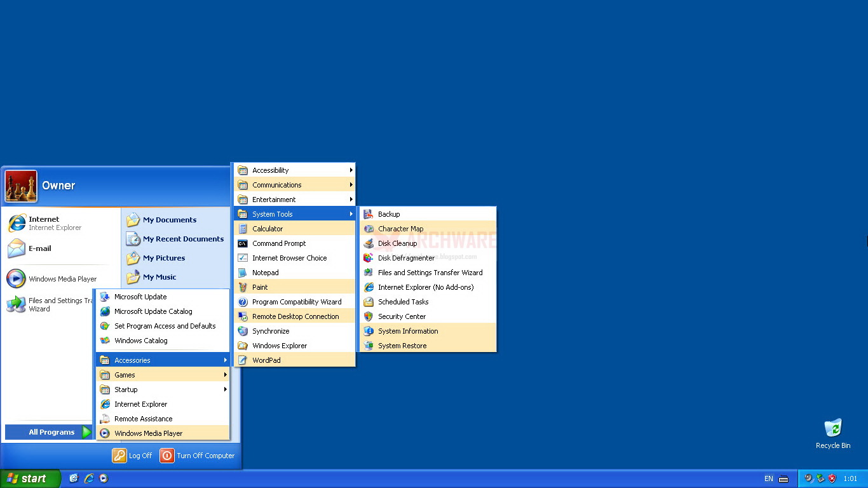Click the EN language indicator
868x488 pixels.
coord(769,479)
